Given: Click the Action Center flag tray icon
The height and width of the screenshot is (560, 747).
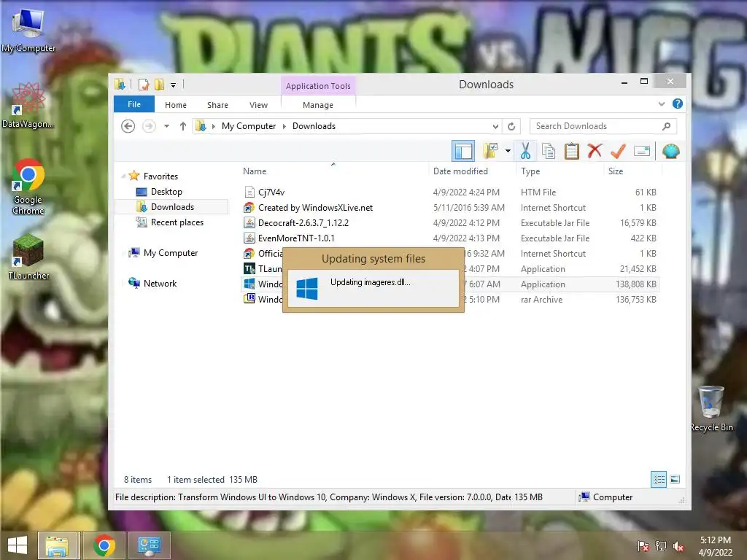Looking at the screenshot, I should (x=643, y=546).
